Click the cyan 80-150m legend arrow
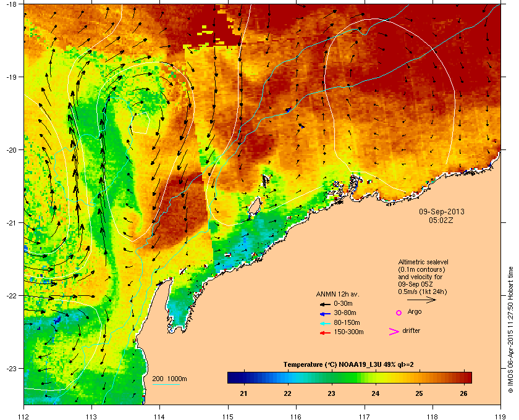Screen dimensions: 519x420 (x=325, y=323)
